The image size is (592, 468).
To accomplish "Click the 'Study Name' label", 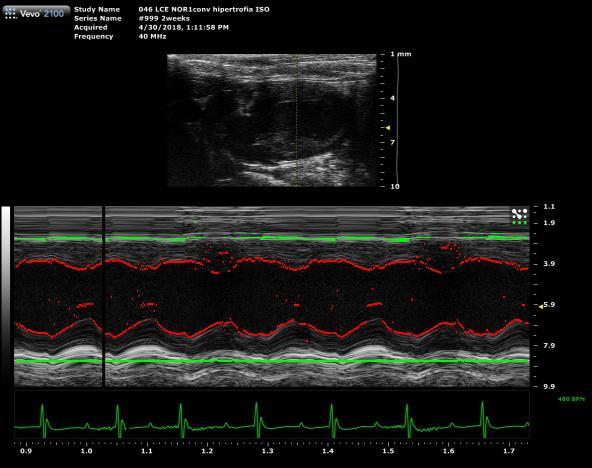I will (97, 9).
